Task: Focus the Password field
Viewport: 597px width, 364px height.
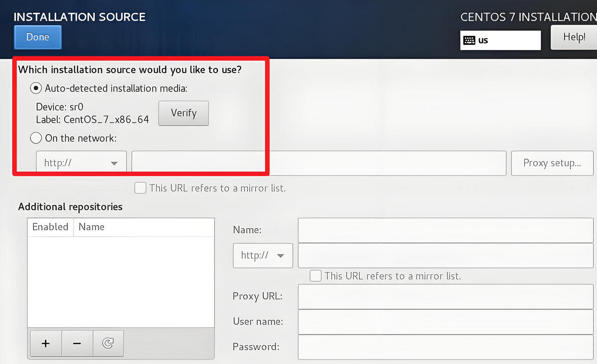Action: (446, 347)
